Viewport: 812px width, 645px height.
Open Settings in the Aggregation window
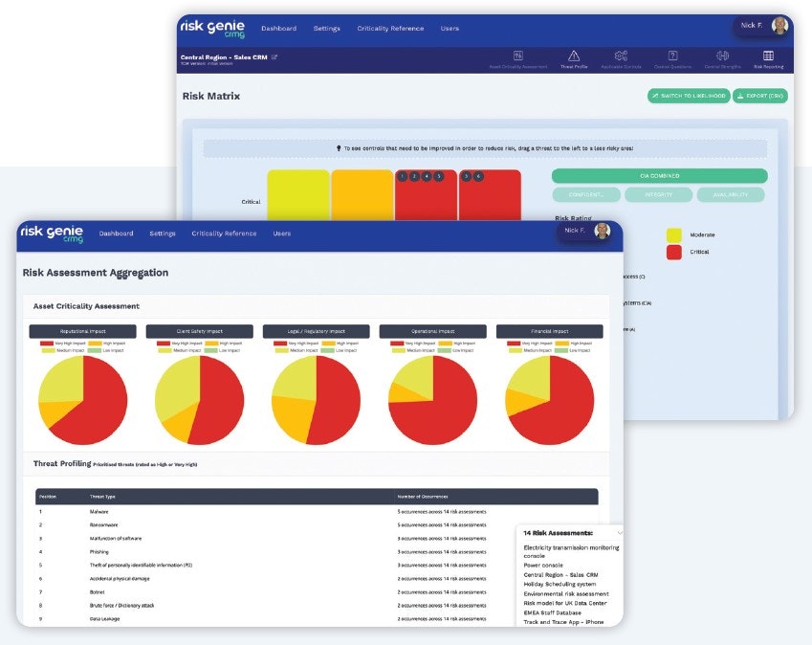[x=163, y=234]
